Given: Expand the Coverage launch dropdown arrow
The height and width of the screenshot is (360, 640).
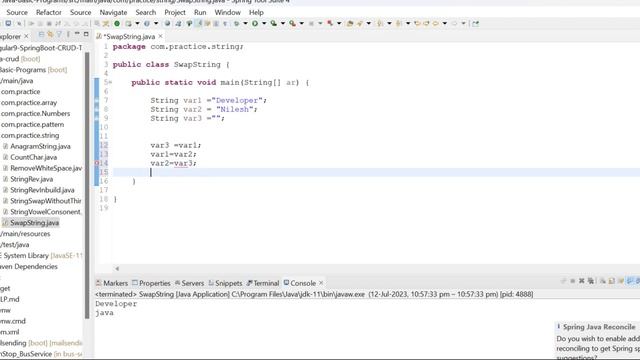Looking at the screenshot, I should pyautogui.click(x=283, y=23).
